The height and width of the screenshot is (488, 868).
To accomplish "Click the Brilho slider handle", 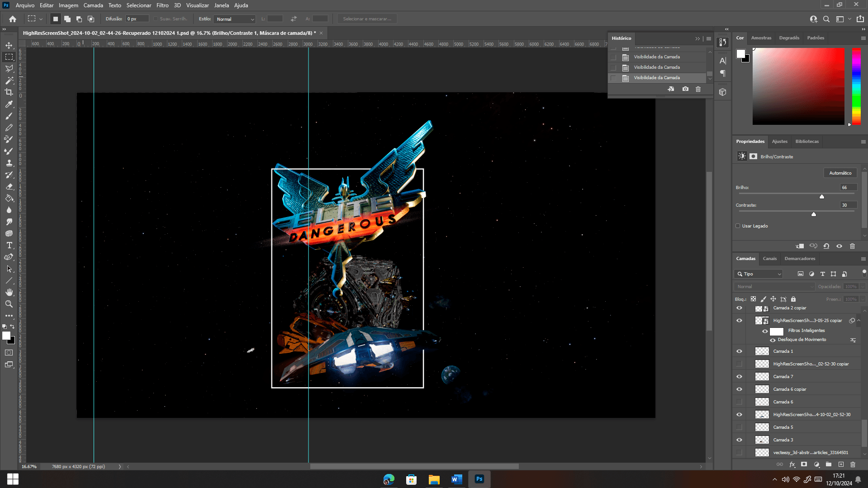I will (822, 196).
